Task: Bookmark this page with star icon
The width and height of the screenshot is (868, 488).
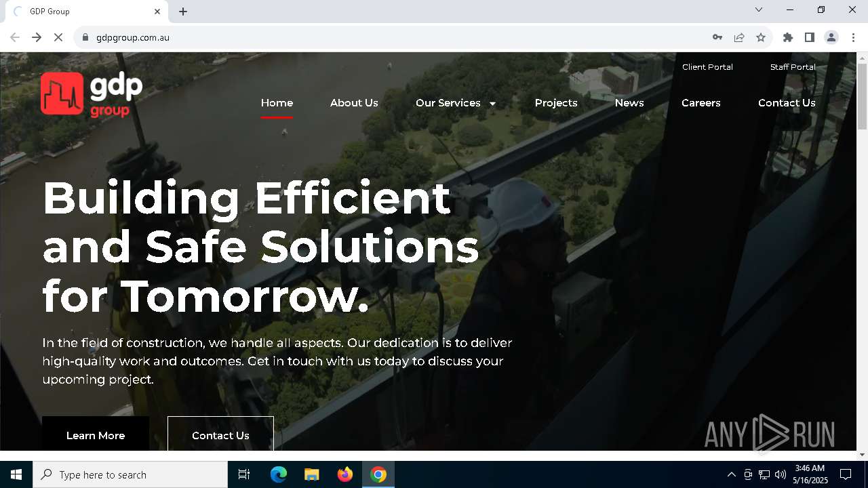Action: point(761,37)
